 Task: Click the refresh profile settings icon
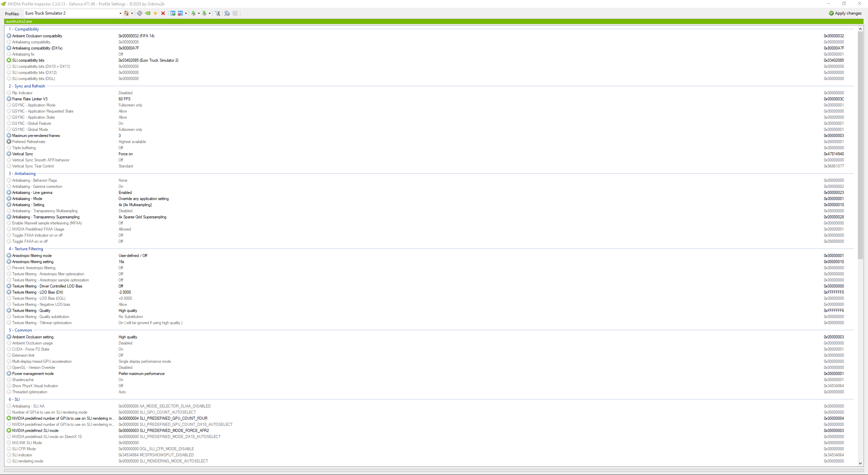pyautogui.click(x=139, y=13)
